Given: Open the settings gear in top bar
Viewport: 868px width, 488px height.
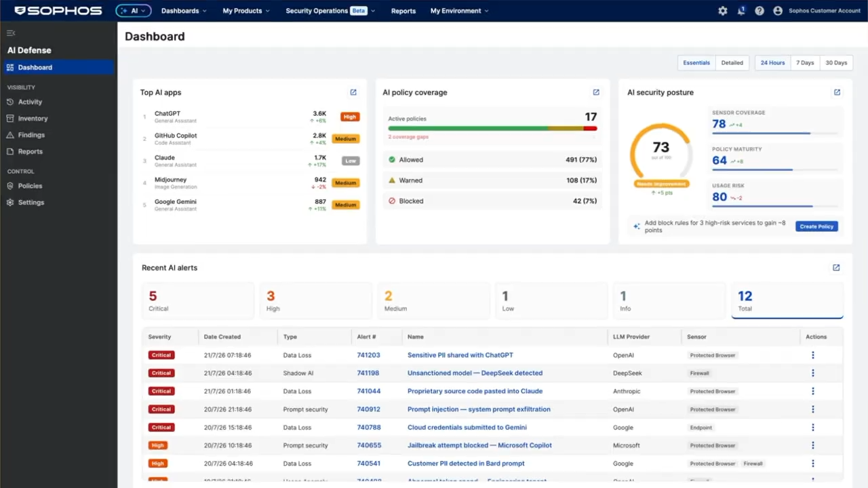Looking at the screenshot, I should 723,11.
